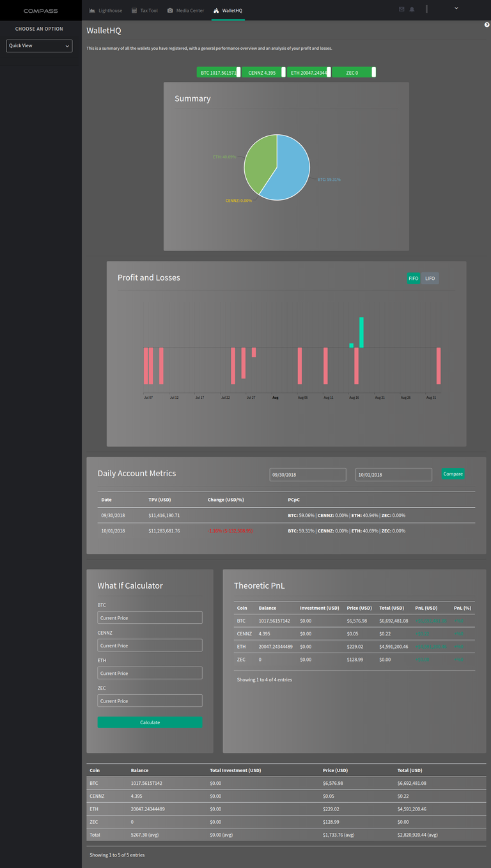Image resolution: width=491 pixels, height=868 pixels.
Task: Open the mail envelope icon
Action: coord(401,9)
